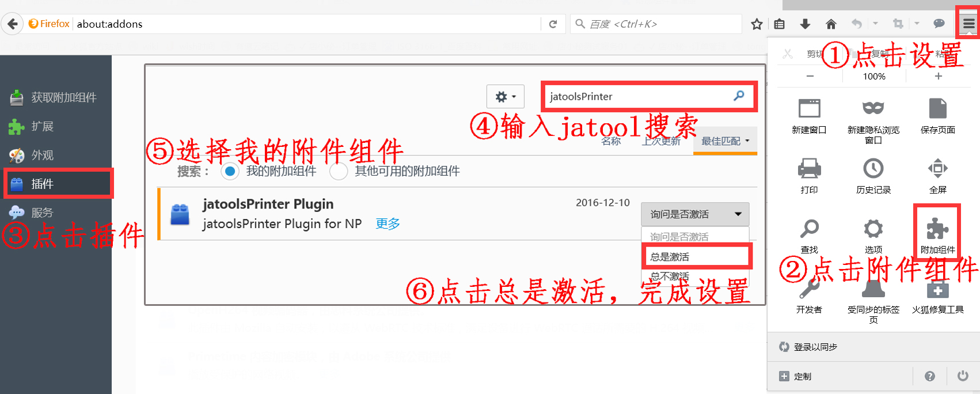Zoom in with the plus button

[x=939, y=76]
